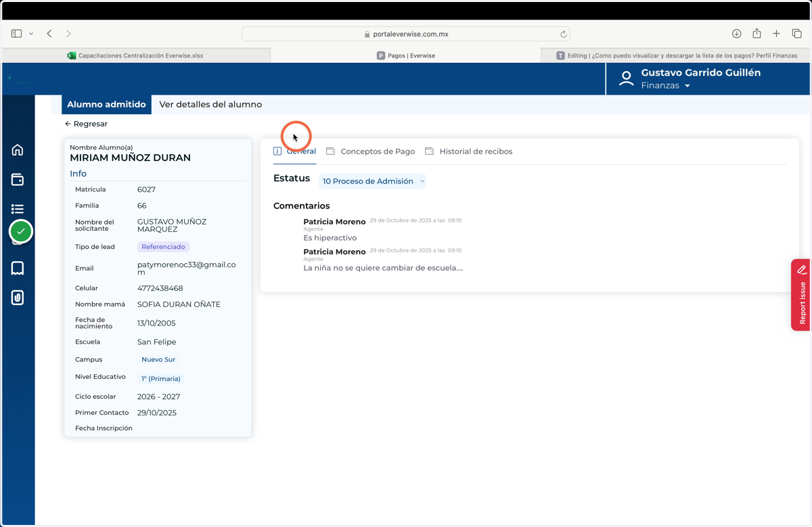
Task: Click the Referenciado lead type badge
Action: pyautogui.click(x=163, y=247)
